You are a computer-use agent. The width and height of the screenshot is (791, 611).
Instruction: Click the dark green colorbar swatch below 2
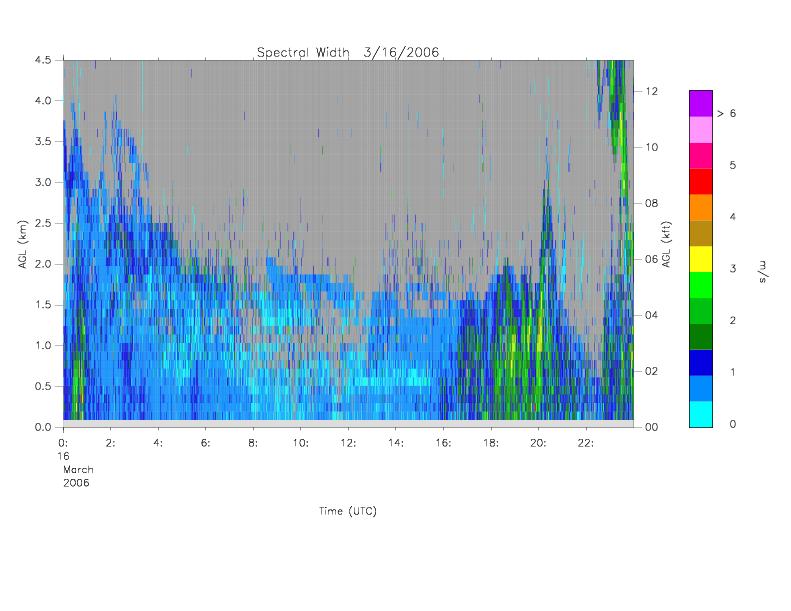(x=701, y=337)
